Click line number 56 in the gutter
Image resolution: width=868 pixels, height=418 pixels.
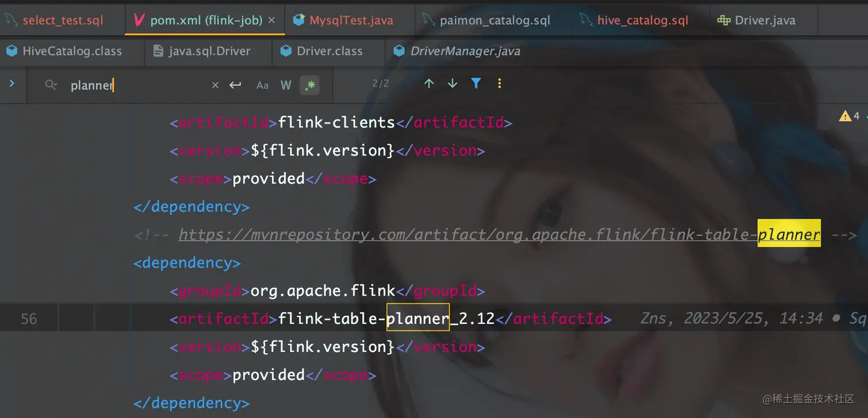(x=29, y=318)
